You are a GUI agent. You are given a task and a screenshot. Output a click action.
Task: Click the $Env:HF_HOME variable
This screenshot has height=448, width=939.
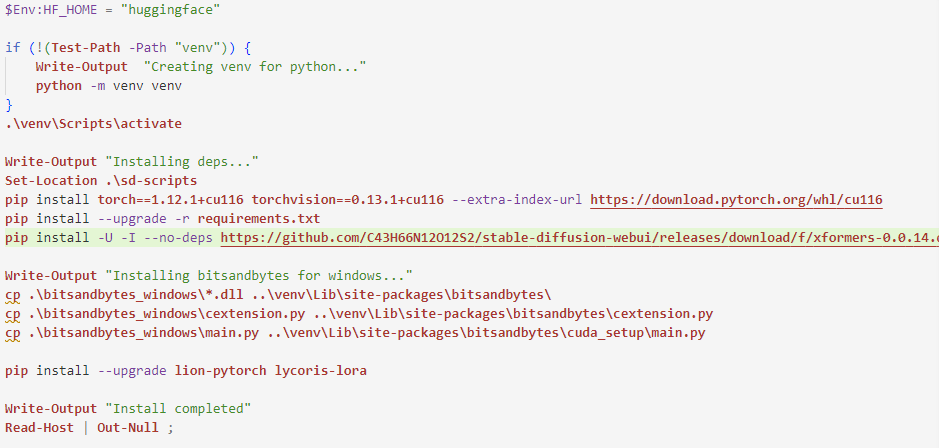tap(49, 10)
